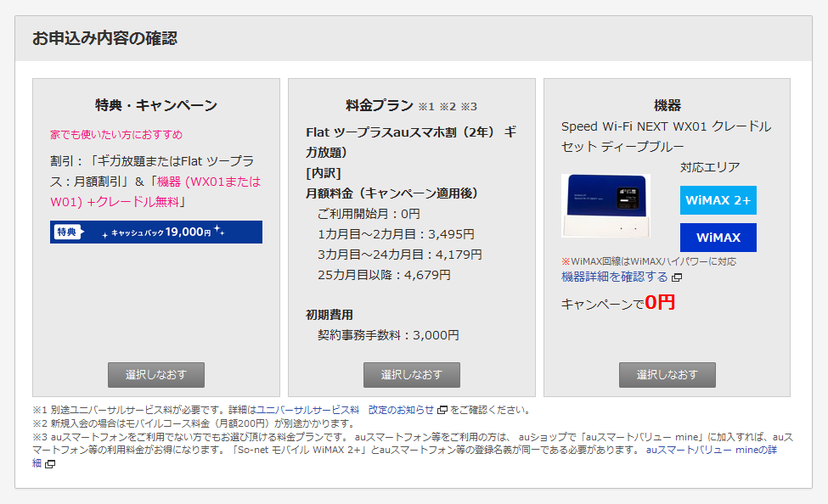This screenshot has height=504, width=828.
Task: Click the WX01 router product image
Action: 606,206
